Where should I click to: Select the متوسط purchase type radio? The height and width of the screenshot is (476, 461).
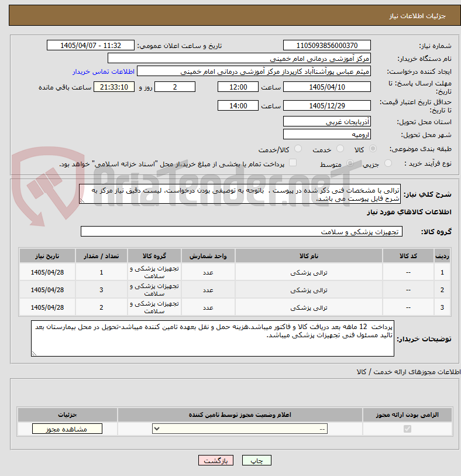click(350, 163)
